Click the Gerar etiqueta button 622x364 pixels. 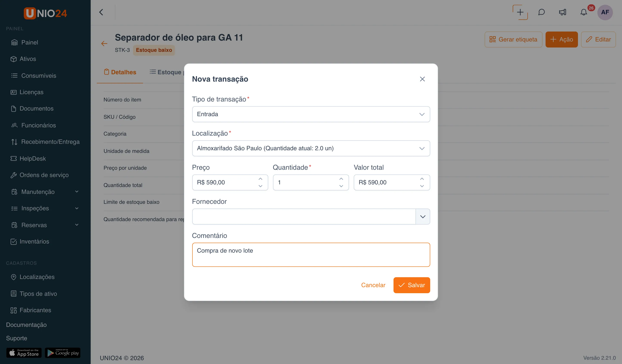513,40
